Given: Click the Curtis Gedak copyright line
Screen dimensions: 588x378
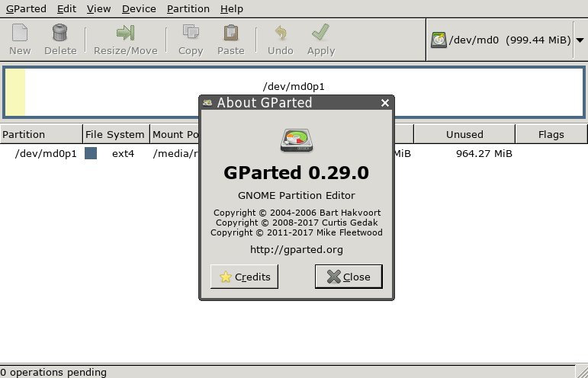Looking at the screenshot, I should (297, 223).
